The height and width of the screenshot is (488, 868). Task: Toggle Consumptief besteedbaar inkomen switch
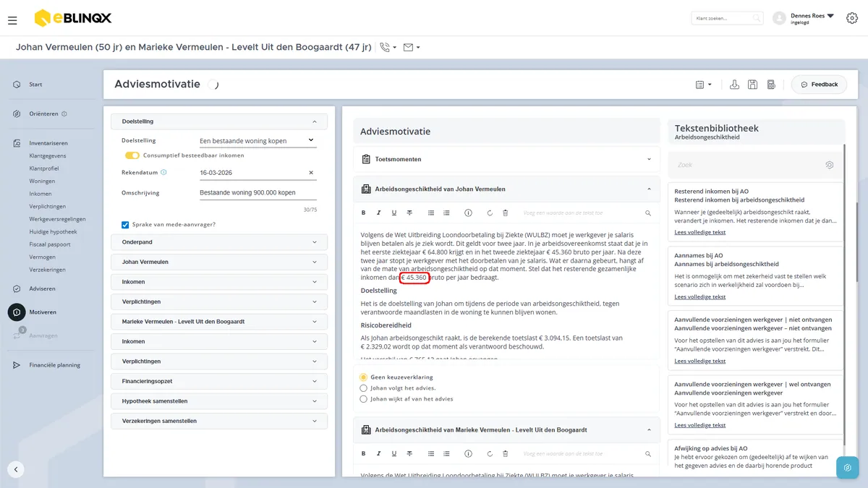132,155
